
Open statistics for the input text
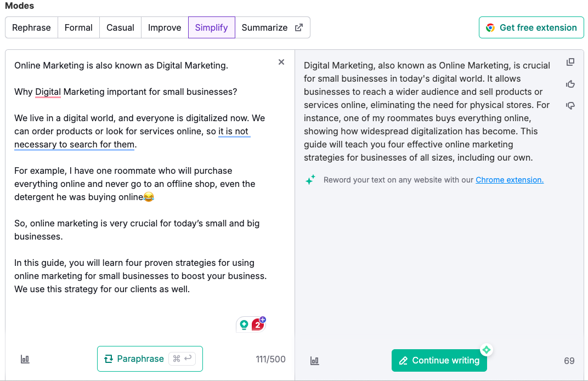25,359
